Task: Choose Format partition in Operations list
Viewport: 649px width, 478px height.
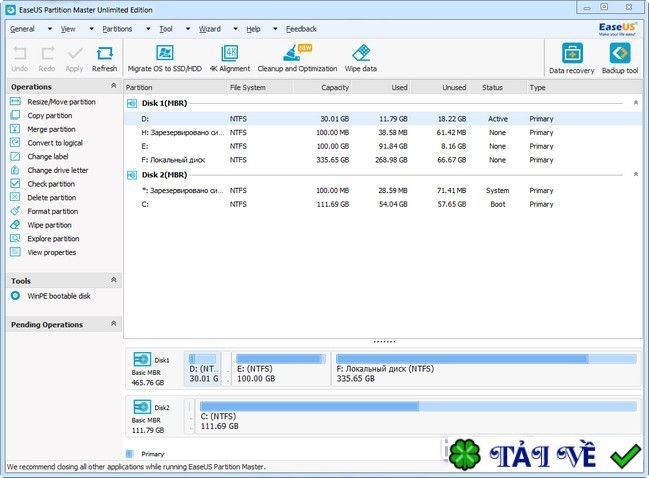Action: coord(52,211)
